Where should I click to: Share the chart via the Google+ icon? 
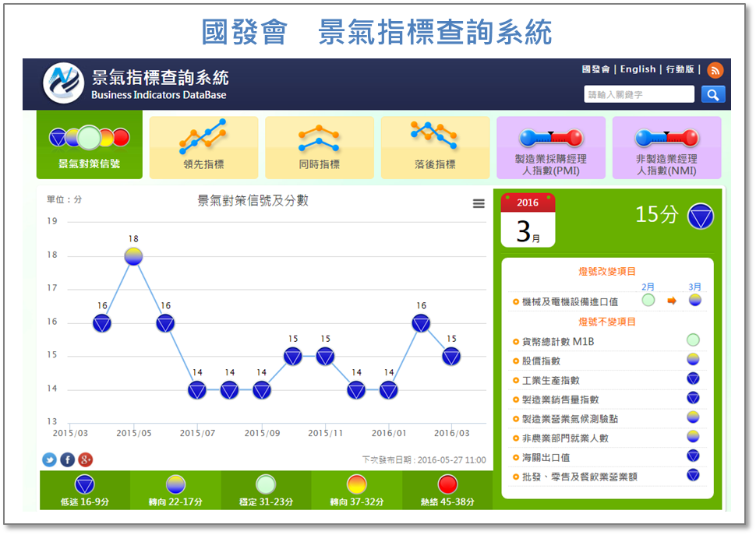click(86, 459)
